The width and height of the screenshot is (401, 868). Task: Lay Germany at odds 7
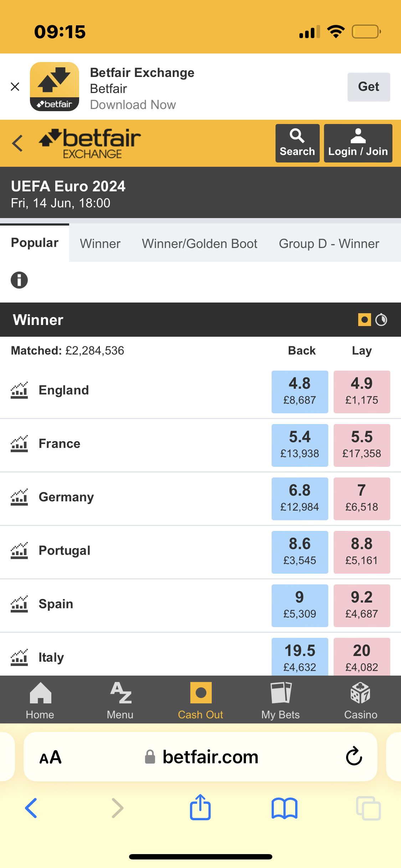click(362, 499)
